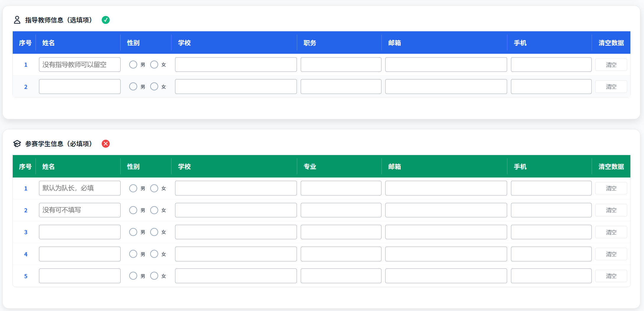Click the red X status icon
Screen dimensions: 644x311
[x=106, y=144]
